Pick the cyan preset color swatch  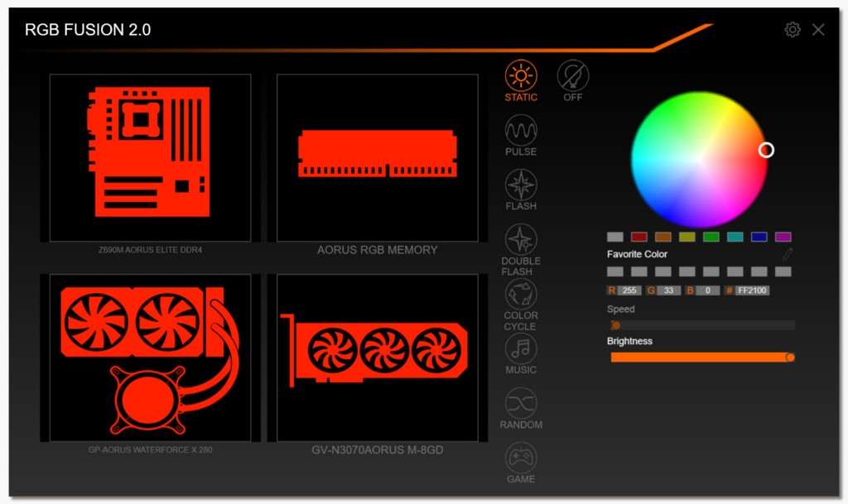[x=735, y=237]
